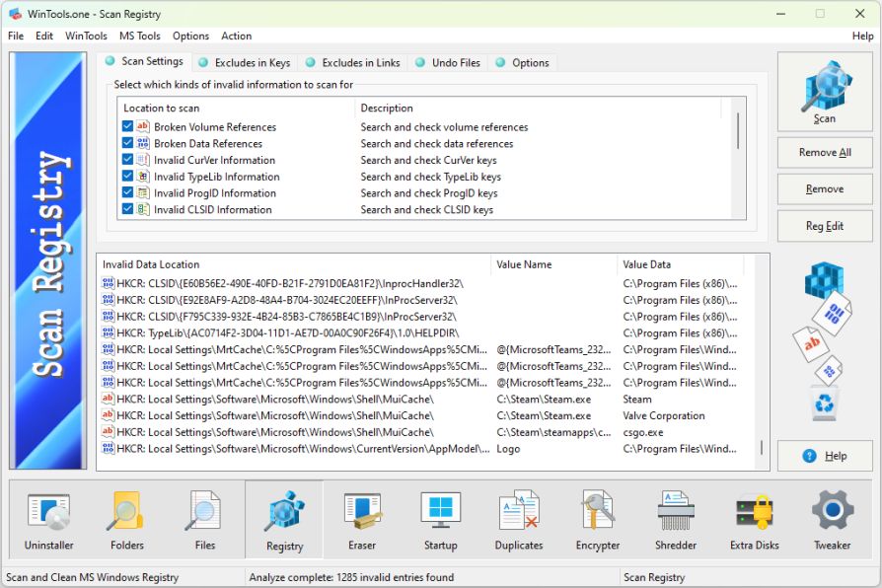Uncheck Invalid ProgID Information

pyautogui.click(x=127, y=192)
